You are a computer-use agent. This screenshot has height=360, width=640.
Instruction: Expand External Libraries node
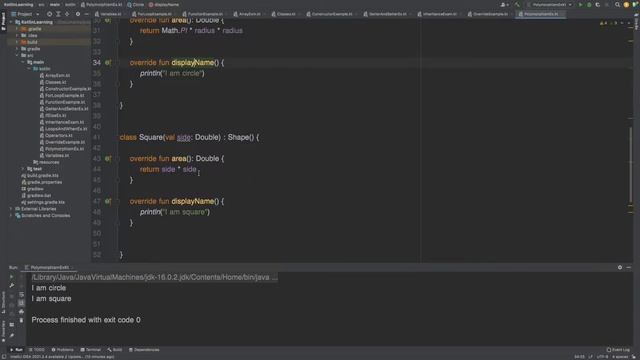coord(11,209)
